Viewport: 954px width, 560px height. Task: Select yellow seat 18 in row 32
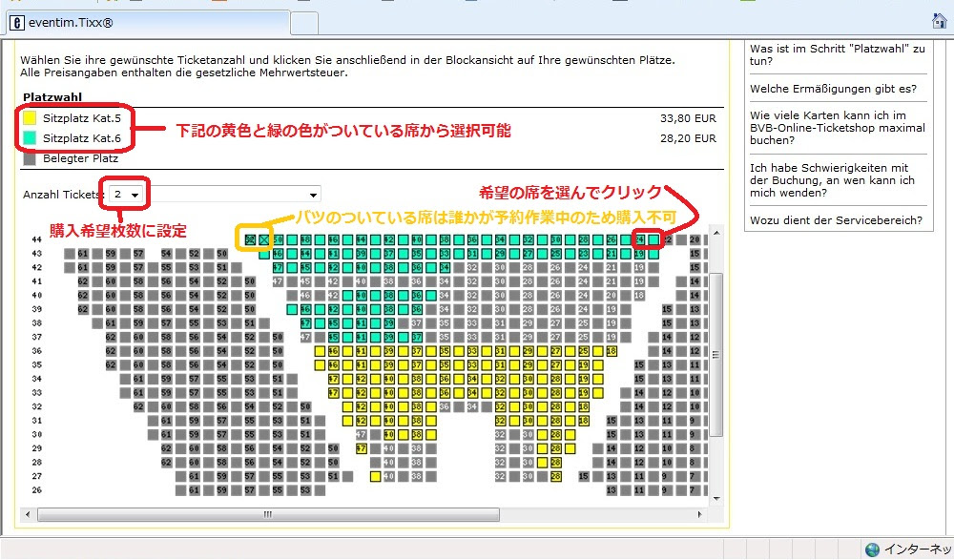[x=584, y=406]
